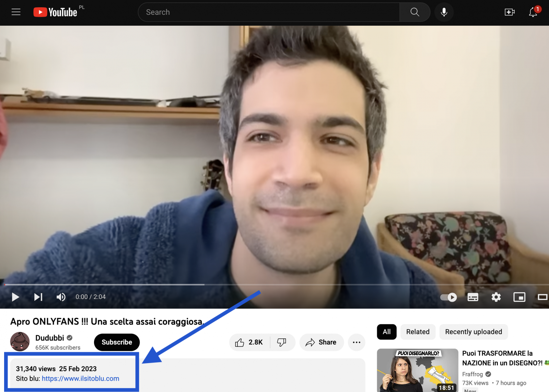The height and width of the screenshot is (392, 549).
Task: Open the ilsitoblu.com link
Action: coord(81,379)
